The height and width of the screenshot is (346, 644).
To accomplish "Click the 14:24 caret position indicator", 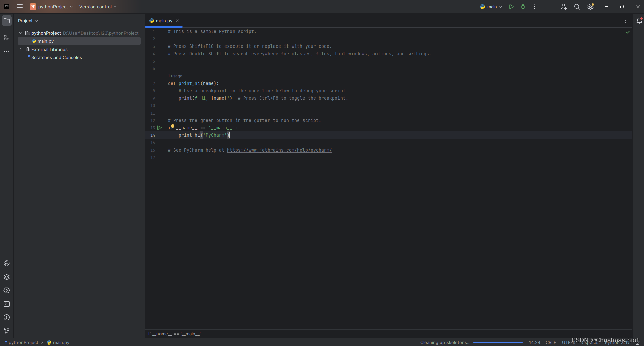I will (534, 342).
